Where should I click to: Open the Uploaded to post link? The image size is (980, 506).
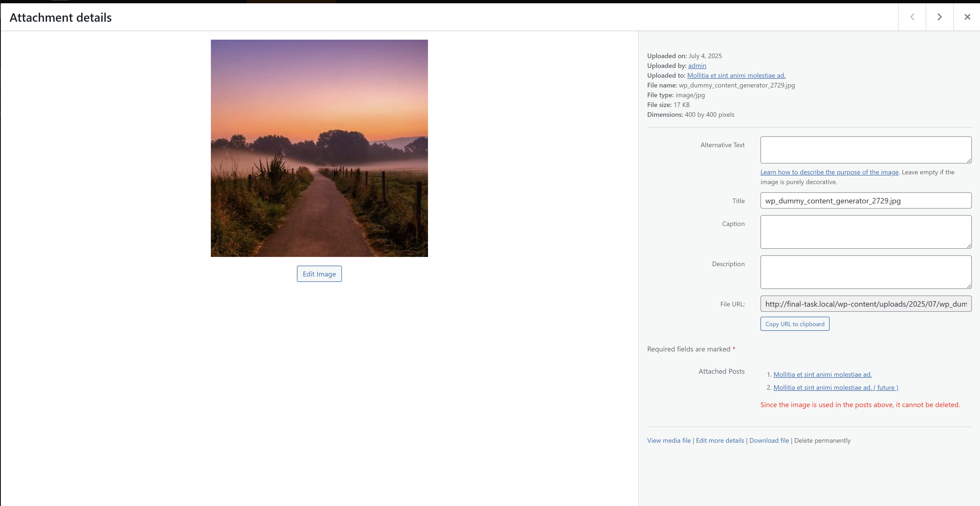(736, 76)
